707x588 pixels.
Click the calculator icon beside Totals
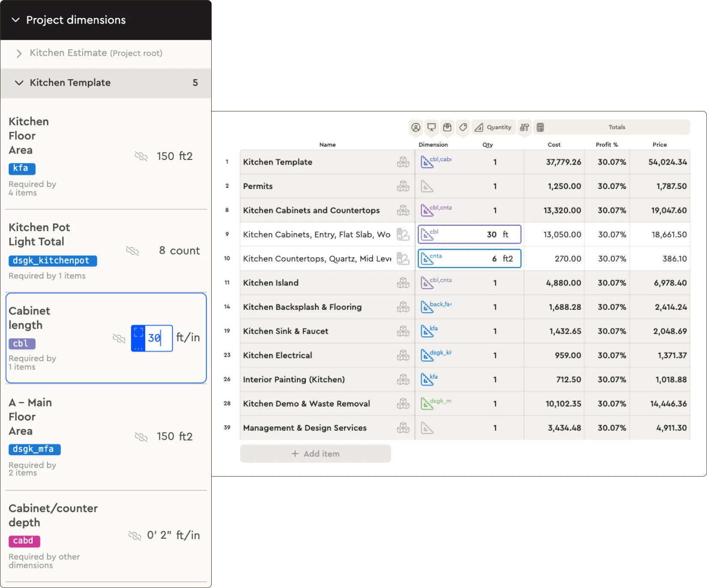[x=540, y=127]
